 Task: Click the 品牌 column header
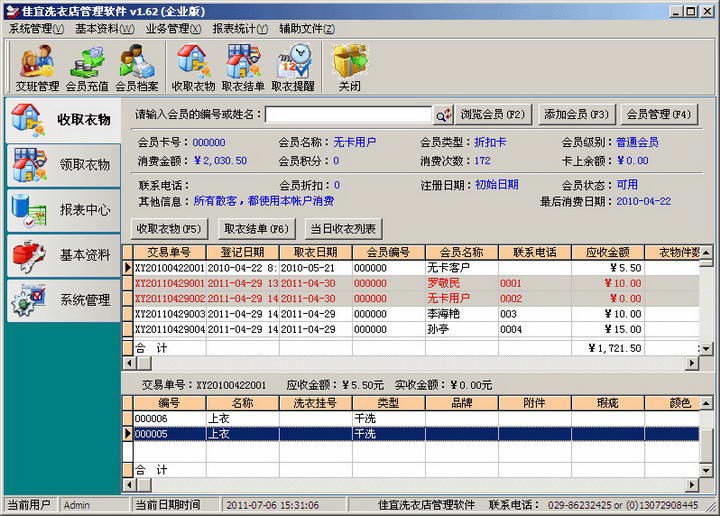(x=461, y=404)
